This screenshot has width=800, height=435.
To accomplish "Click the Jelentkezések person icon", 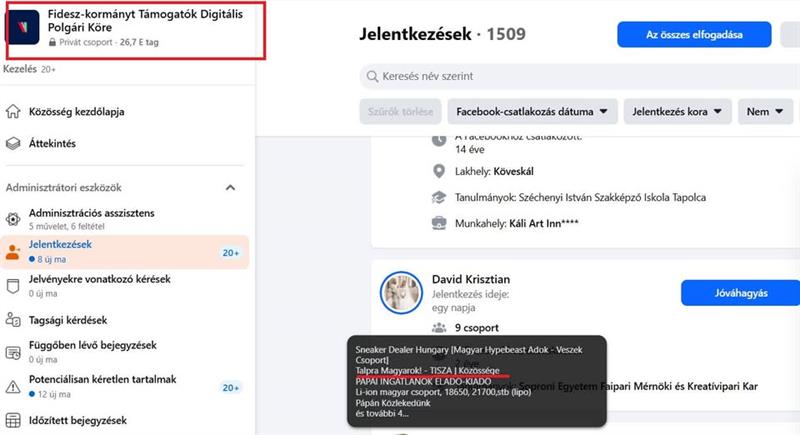I will click(x=13, y=252).
